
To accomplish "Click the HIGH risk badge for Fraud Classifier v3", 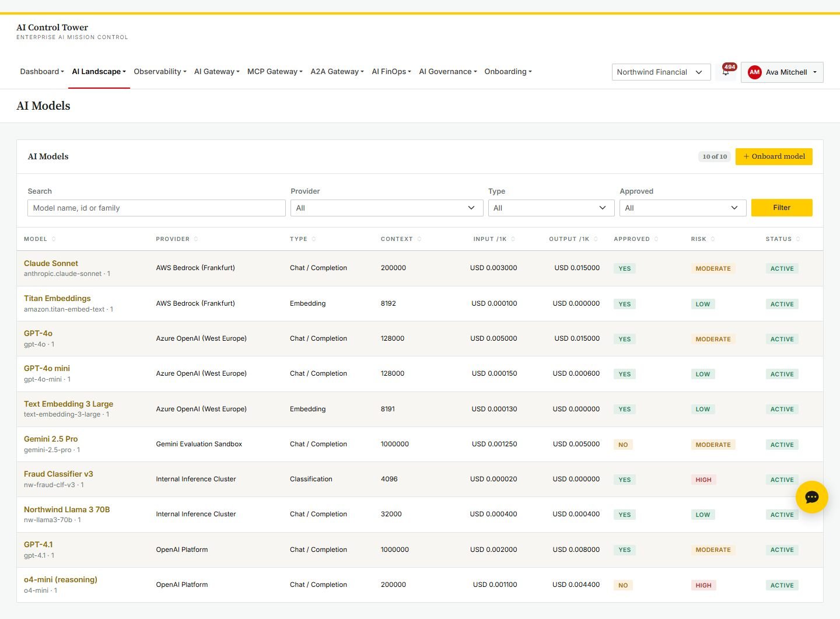I will [x=703, y=480].
